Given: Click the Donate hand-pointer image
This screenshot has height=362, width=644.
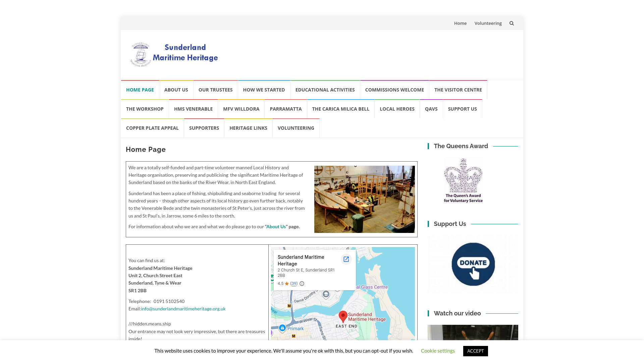Looking at the screenshot, I should pyautogui.click(x=473, y=264).
